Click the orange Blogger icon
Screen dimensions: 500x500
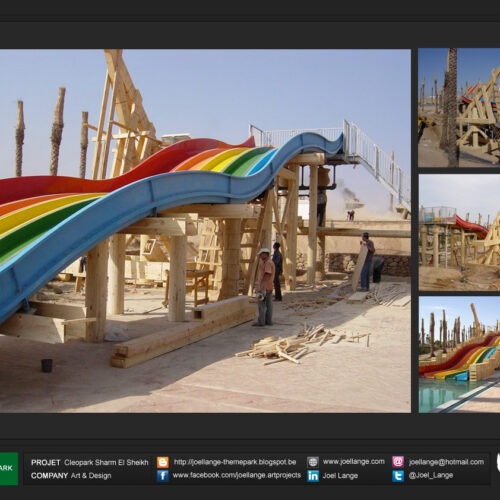coord(163,462)
